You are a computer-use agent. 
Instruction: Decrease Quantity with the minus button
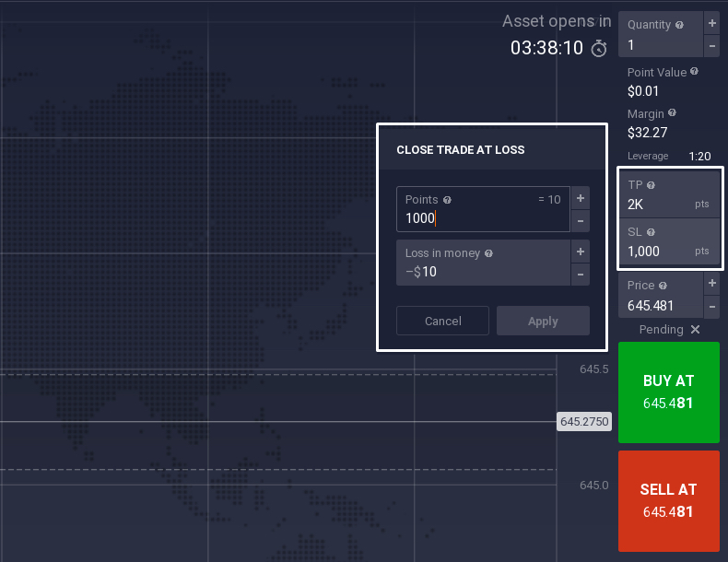711,45
